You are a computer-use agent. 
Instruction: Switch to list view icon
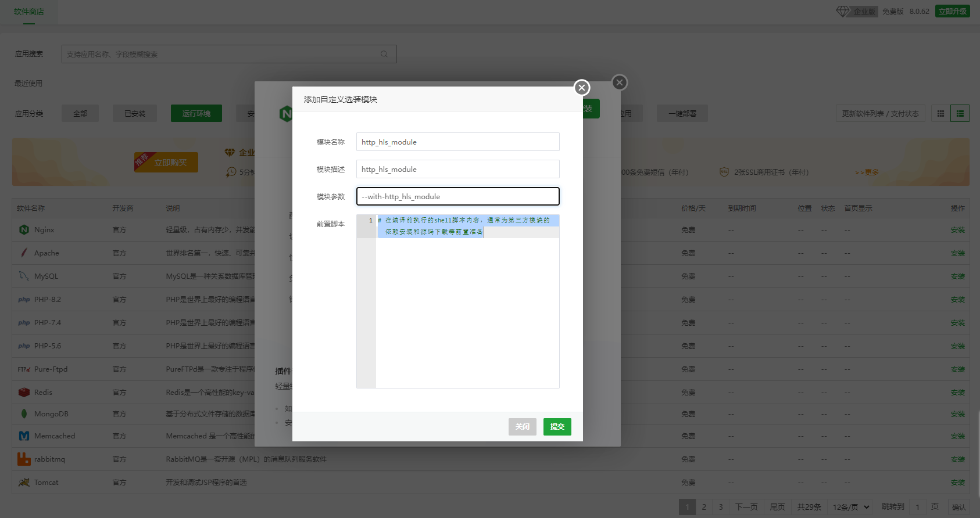[960, 113]
